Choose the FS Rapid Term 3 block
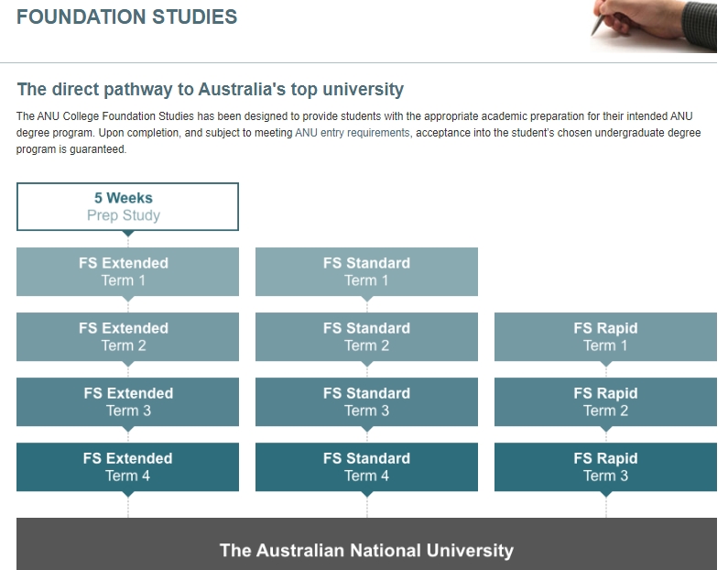 pyautogui.click(x=605, y=466)
